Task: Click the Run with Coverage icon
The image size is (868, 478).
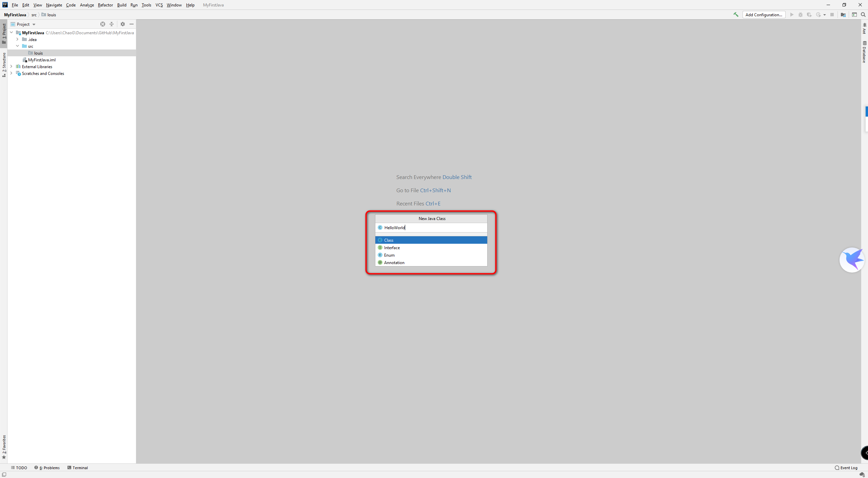Action: coord(809,15)
